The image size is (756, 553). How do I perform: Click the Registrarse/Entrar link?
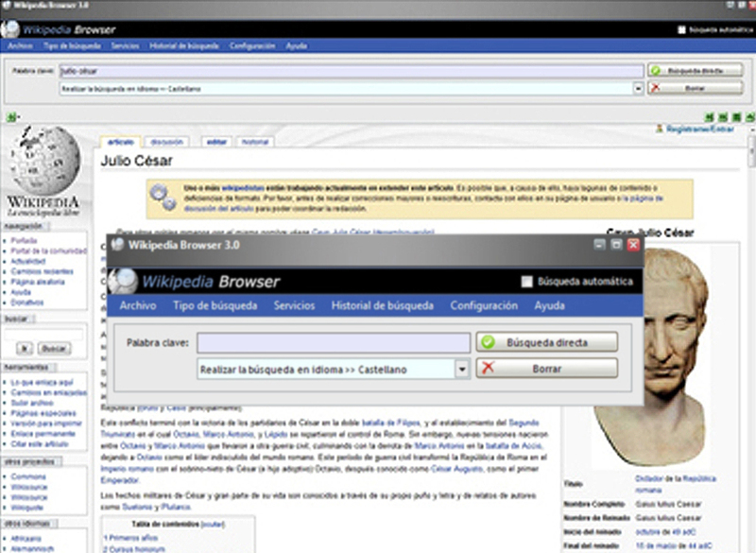(x=700, y=130)
